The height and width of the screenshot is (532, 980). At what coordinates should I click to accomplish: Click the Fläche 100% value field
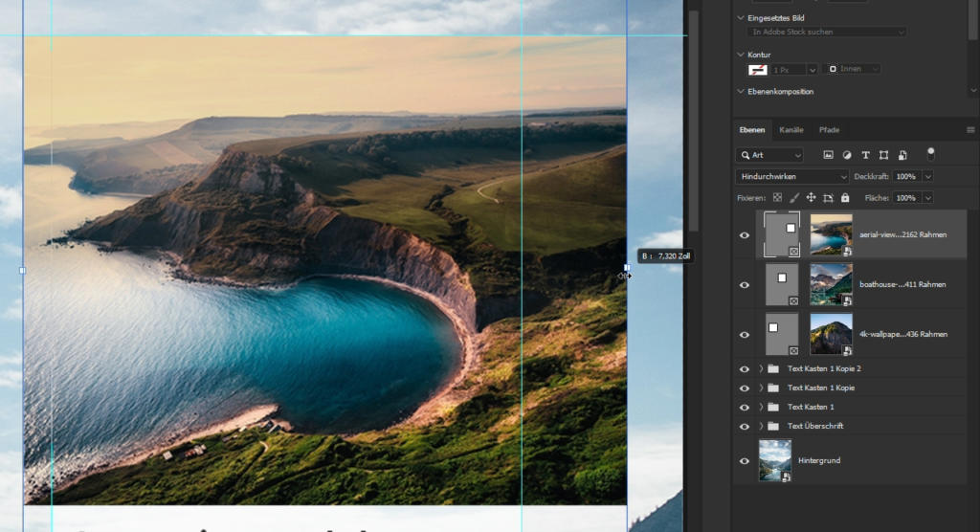coord(906,198)
